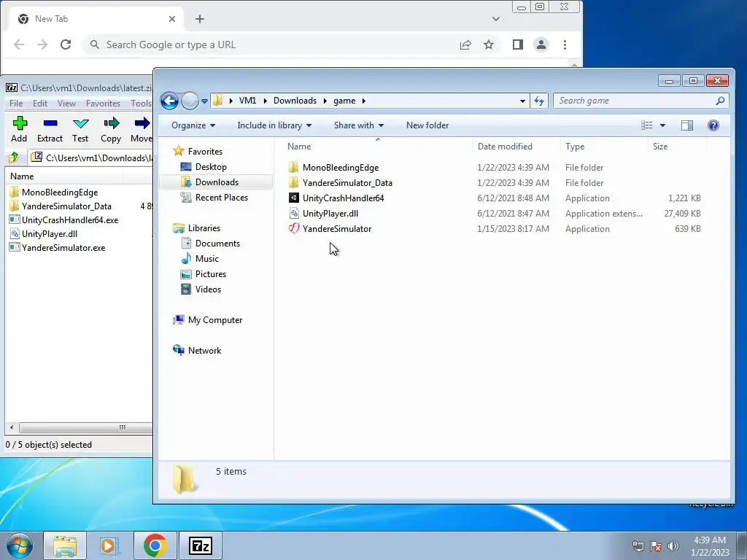Open recent pages dropdown beside nav arrows
This screenshot has height=560, width=747.
point(204,101)
